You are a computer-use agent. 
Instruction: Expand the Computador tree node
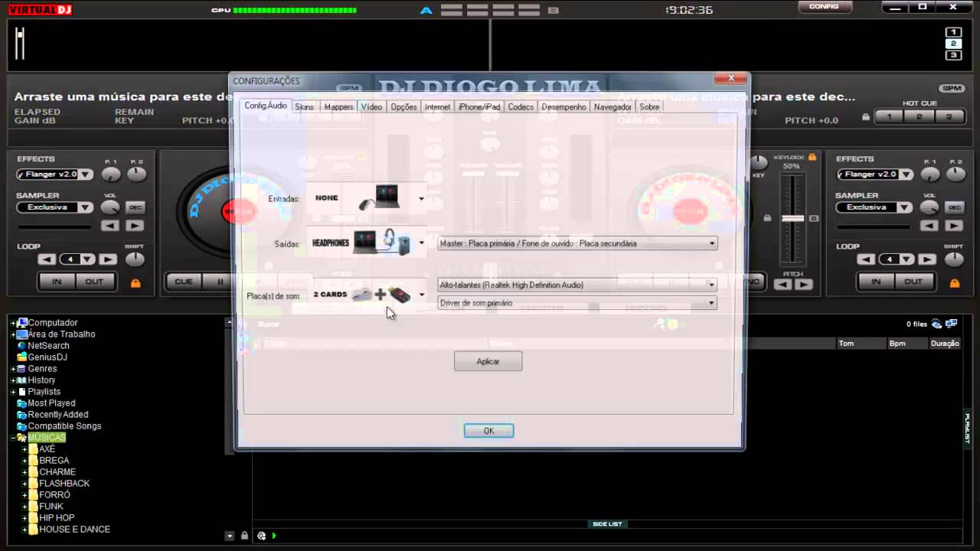click(13, 323)
